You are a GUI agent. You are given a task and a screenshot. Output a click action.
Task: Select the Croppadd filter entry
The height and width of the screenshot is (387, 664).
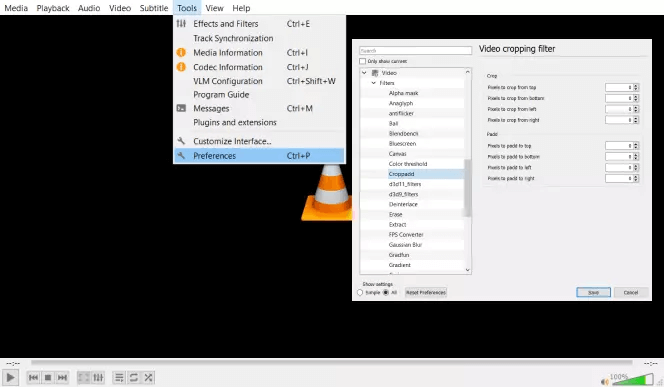coord(401,174)
